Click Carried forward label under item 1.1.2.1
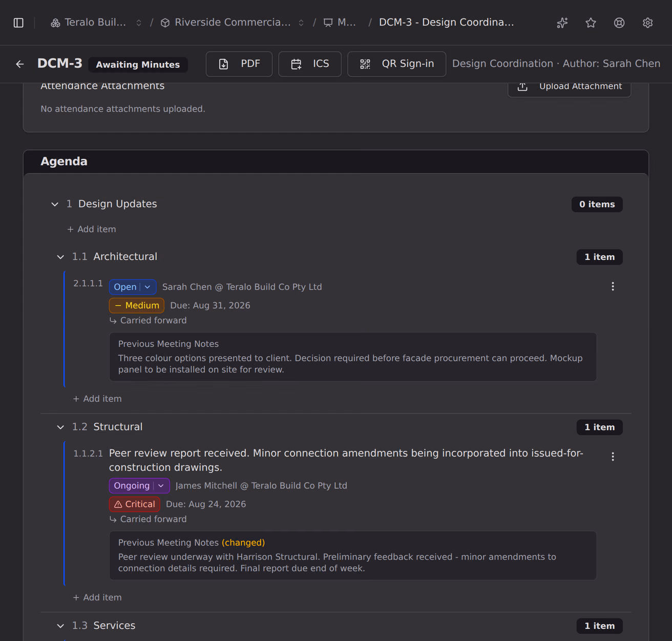 (148, 520)
